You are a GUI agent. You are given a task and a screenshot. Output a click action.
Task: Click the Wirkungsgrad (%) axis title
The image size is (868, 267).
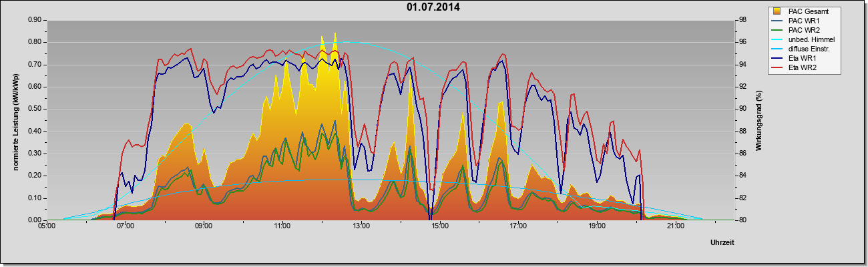759,120
